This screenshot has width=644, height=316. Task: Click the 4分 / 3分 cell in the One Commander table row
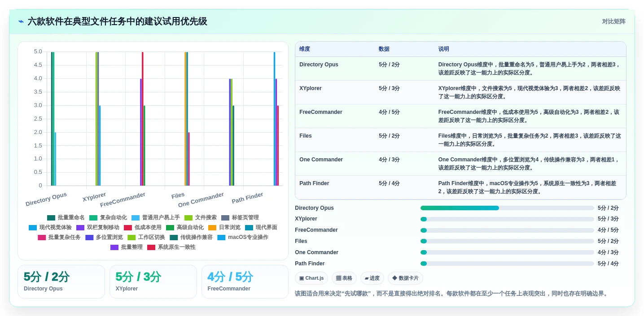(x=389, y=160)
